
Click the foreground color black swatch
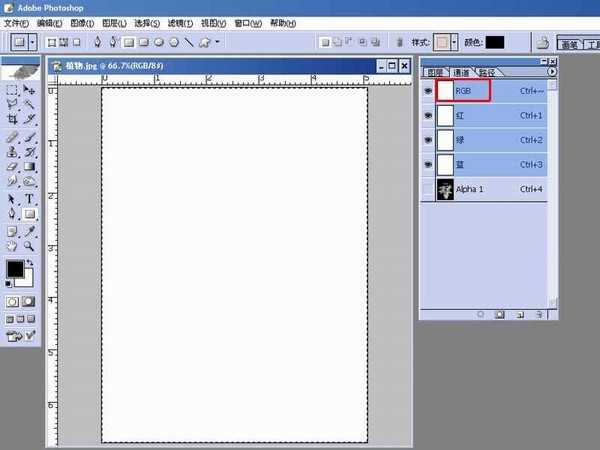coord(15,269)
